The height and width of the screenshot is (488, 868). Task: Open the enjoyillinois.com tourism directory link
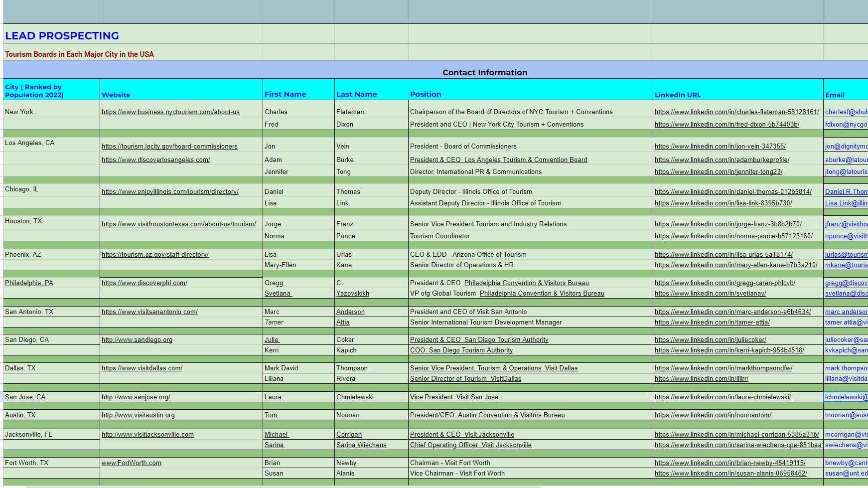[170, 192]
